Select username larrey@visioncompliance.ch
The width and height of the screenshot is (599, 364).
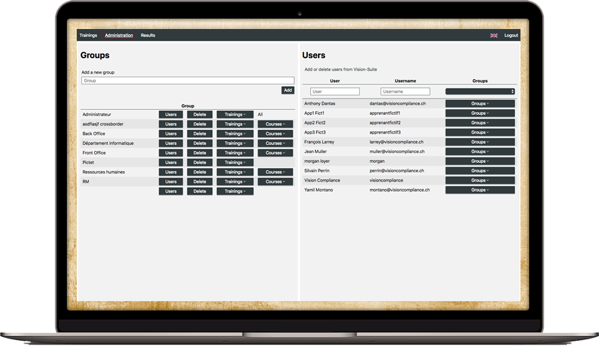click(x=396, y=142)
